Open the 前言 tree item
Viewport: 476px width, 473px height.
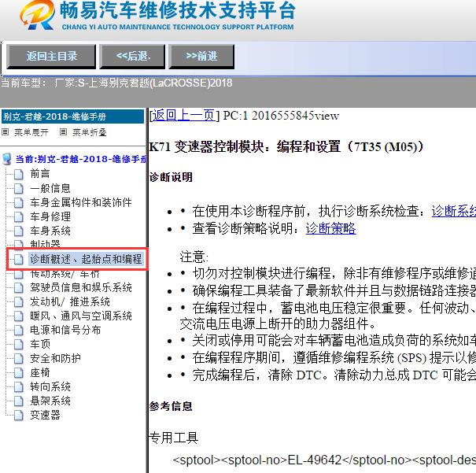40,174
